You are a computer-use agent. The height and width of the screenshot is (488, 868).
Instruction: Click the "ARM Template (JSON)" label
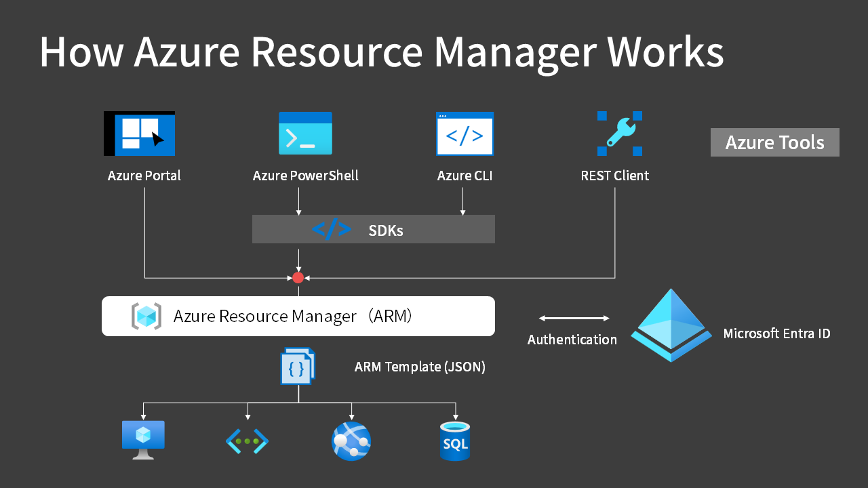coord(420,367)
